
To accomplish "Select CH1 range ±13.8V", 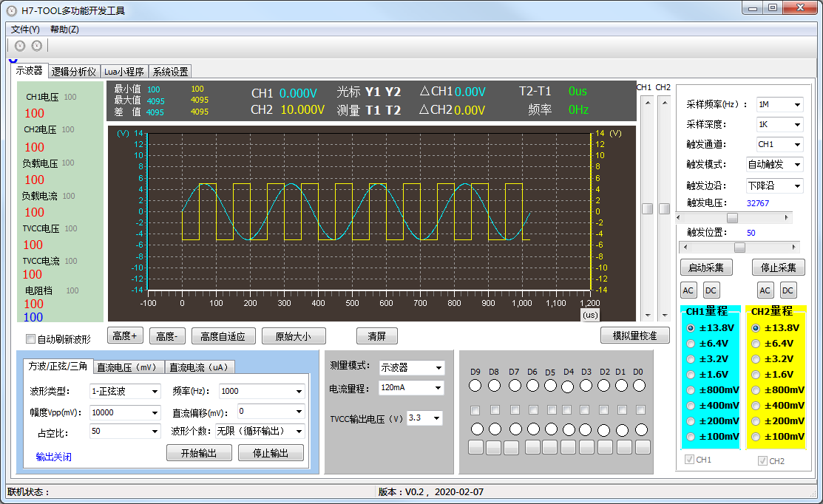I will 691,328.
